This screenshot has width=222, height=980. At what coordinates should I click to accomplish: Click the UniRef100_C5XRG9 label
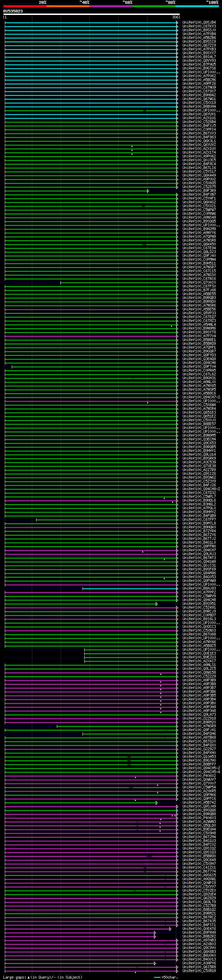coord(199,971)
